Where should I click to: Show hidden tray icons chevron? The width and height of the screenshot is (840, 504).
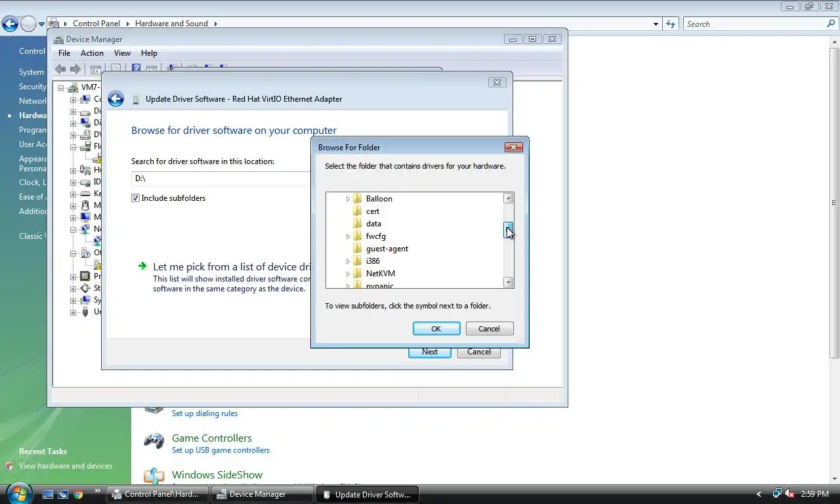[x=759, y=494]
